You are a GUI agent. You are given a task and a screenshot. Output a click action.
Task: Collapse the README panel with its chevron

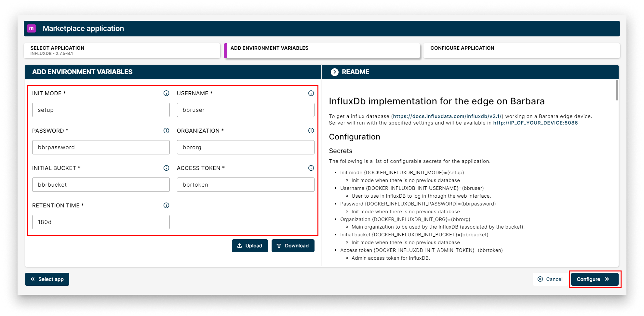pyautogui.click(x=334, y=72)
